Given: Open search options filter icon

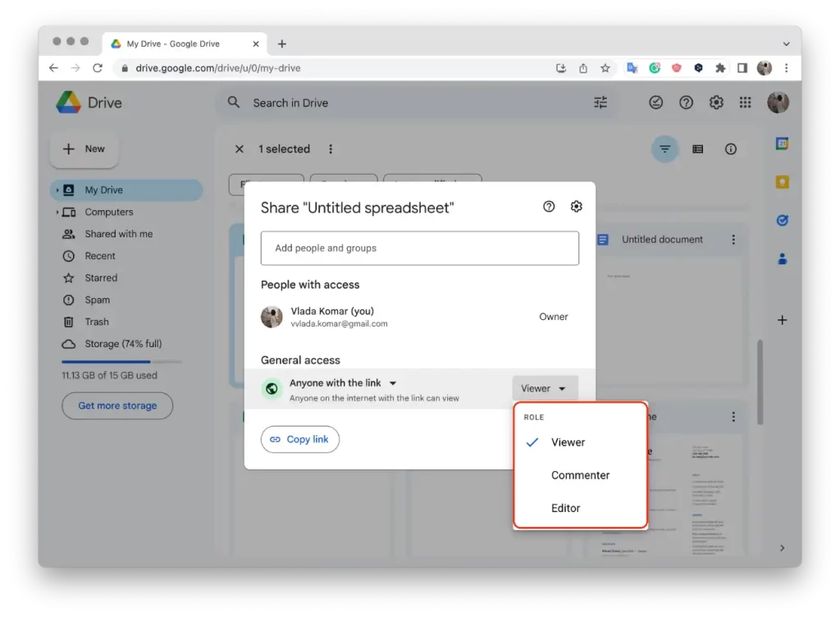Looking at the screenshot, I should [600, 103].
